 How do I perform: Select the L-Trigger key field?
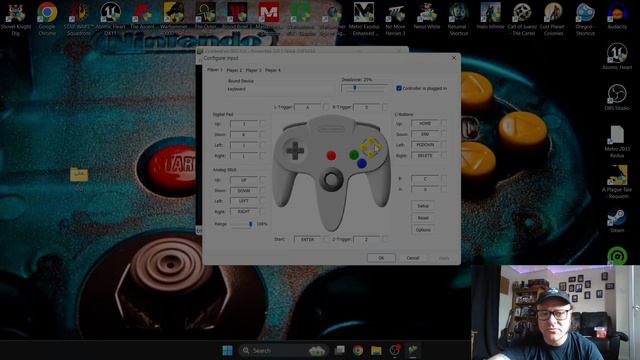[x=308, y=107]
